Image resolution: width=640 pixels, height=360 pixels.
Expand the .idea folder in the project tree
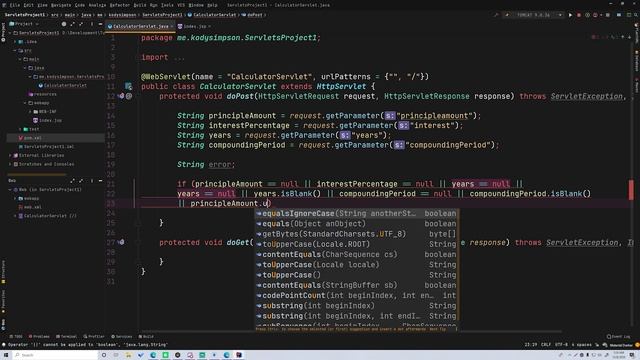(x=16, y=42)
